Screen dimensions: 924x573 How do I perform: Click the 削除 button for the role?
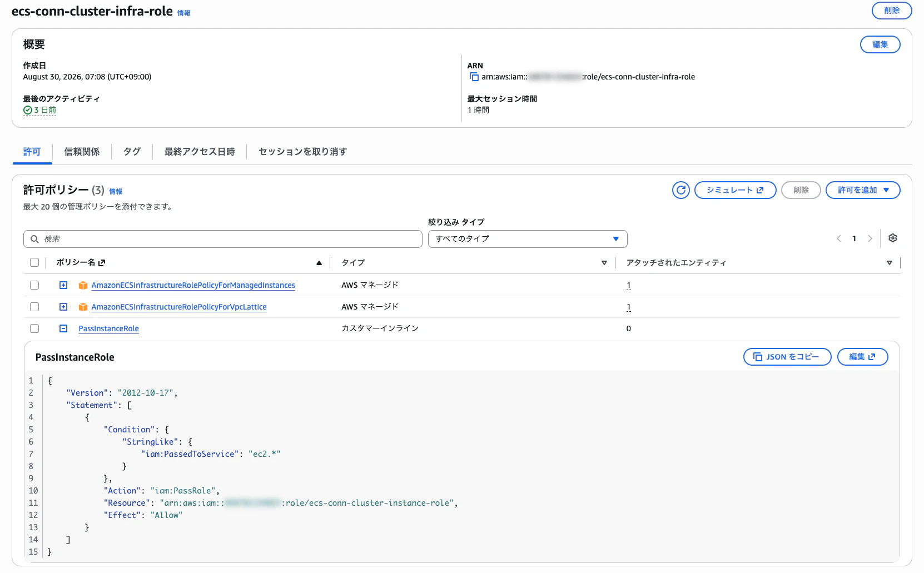[892, 11]
